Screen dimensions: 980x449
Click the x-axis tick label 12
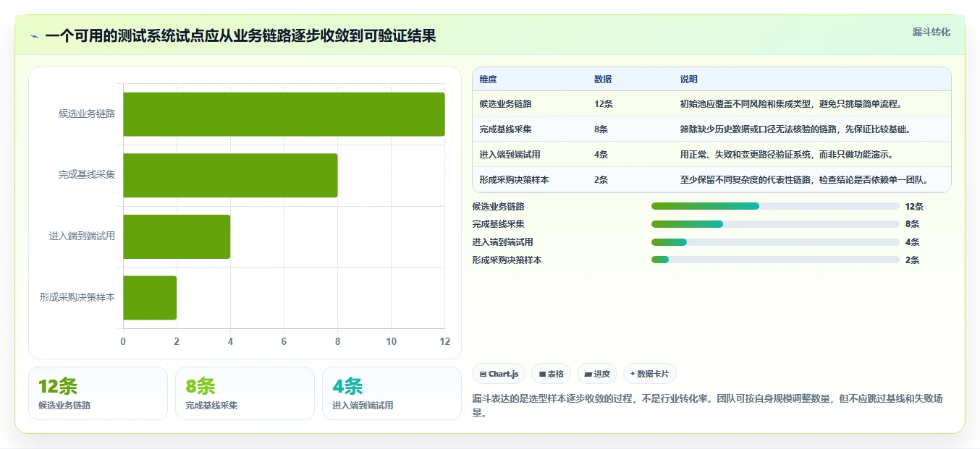click(x=445, y=341)
